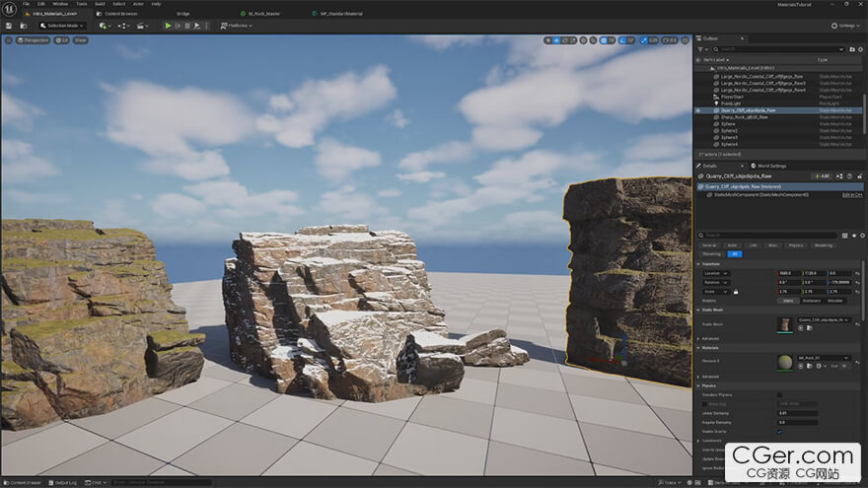Toggle visibility of Quarry_Cliff row in Outliner
Image resolution: width=868 pixels, height=488 pixels.
point(698,110)
